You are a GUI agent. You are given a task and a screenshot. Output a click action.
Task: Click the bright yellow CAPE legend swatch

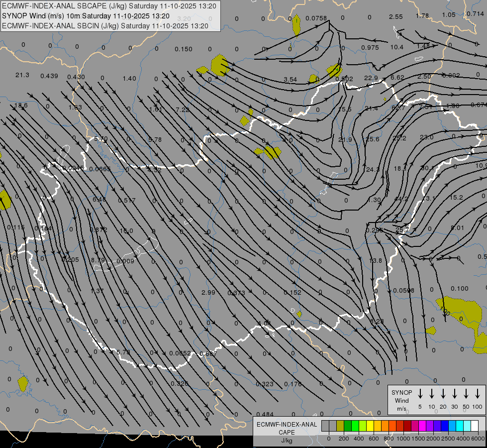point(370,426)
